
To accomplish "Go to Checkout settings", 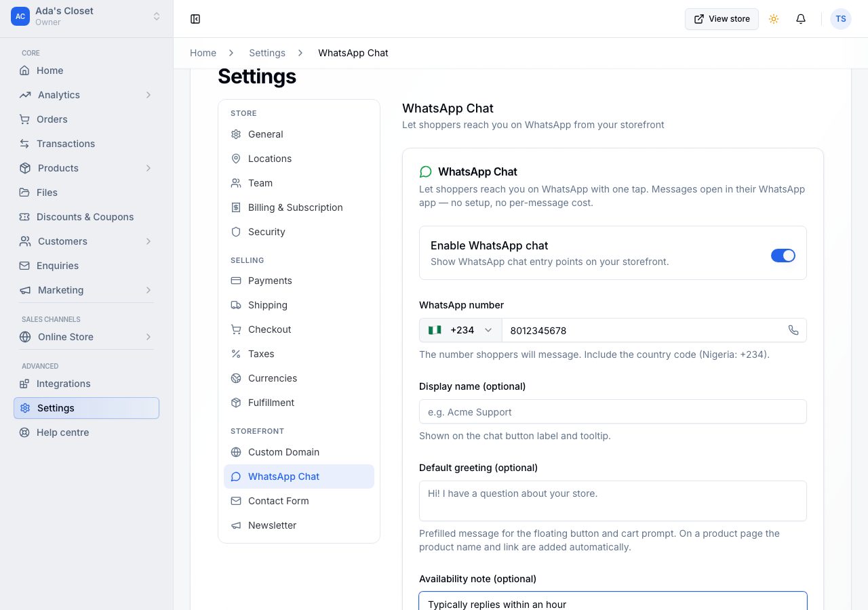I will point(299,329).
